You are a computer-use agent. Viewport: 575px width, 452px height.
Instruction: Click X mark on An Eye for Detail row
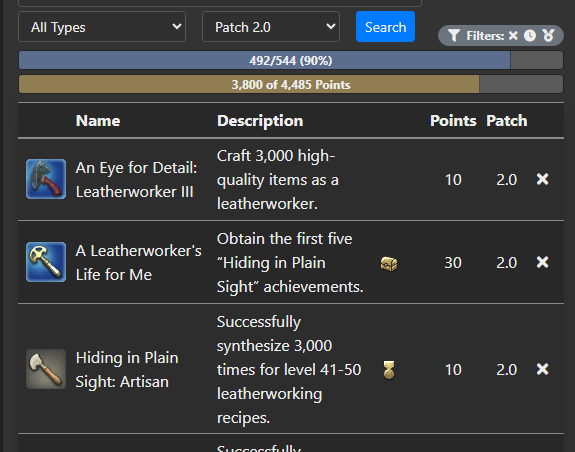click(x=542, y=179)
